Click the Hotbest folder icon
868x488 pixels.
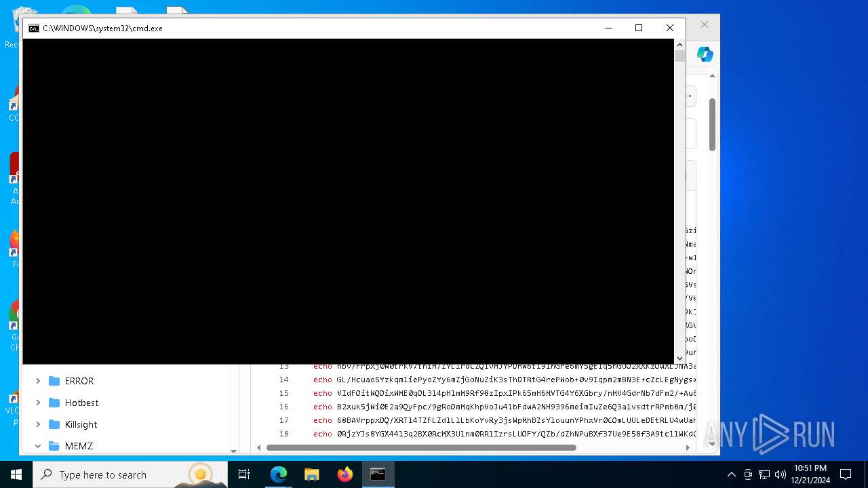click(x=54, y=403)
